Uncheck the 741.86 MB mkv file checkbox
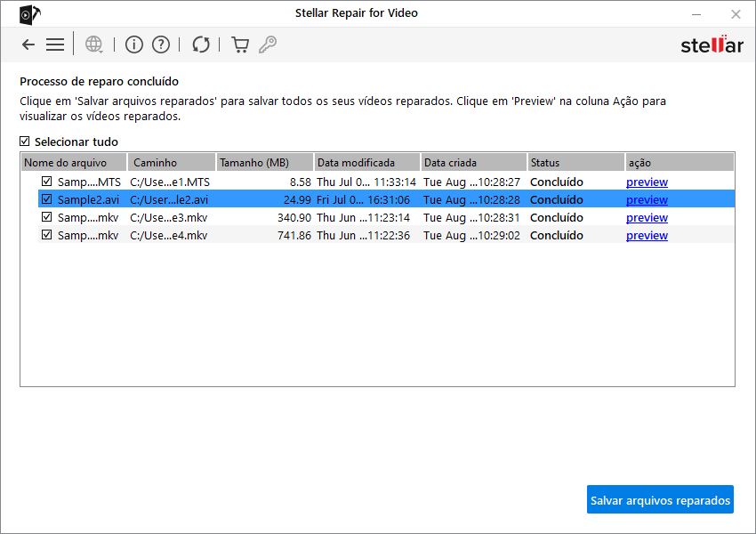This screenshot has height=534, width=756. [47, 235]
